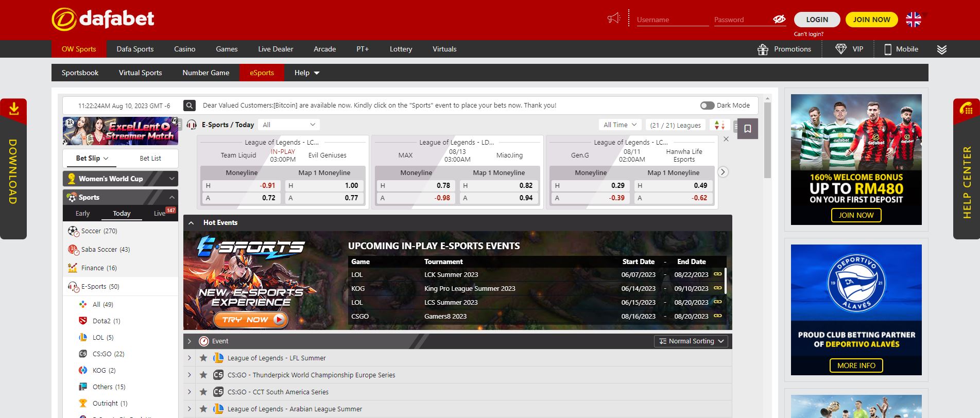The width and height of the screenshot is (980, 418).
Task: Click the JOIN NOW header button
Action: click(871, 20)
